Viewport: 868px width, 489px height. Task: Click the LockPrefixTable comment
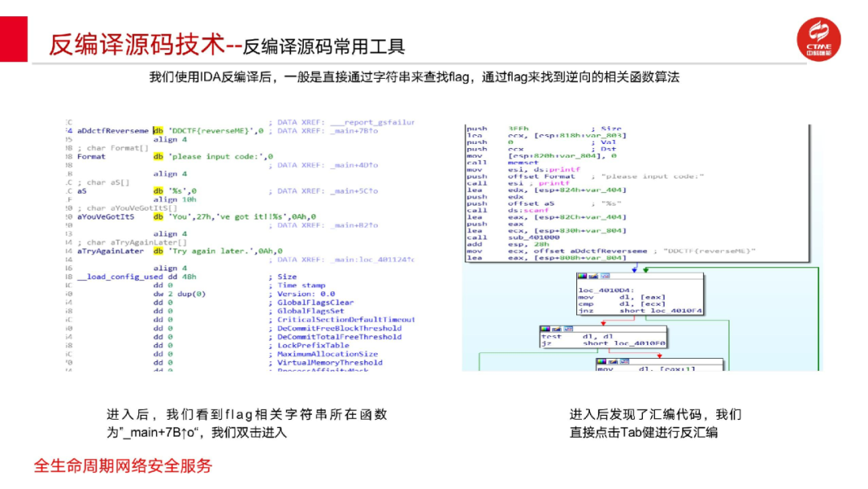coord(313,346)
